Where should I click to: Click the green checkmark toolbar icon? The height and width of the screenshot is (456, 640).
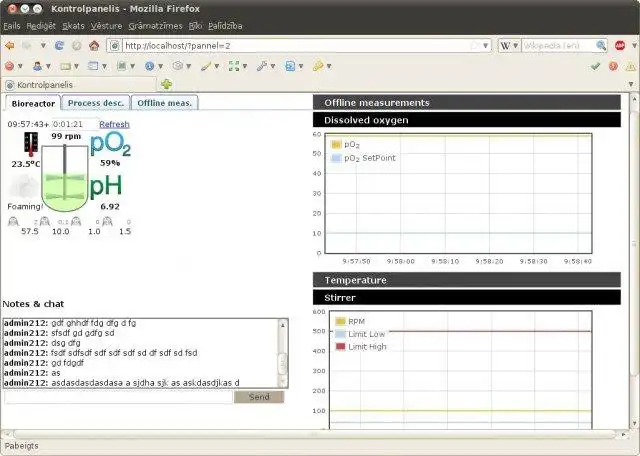click(x=596, y=66)
